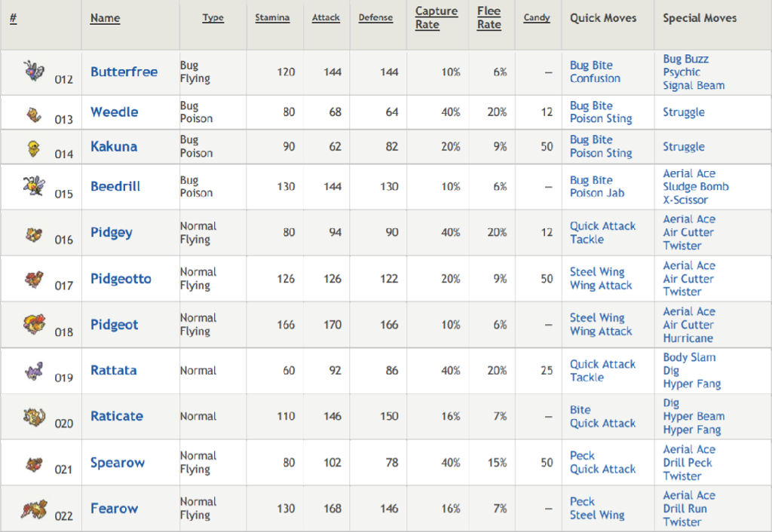Open Drill Peck special move link
This screenshot has height=532, width=772.
688,463
